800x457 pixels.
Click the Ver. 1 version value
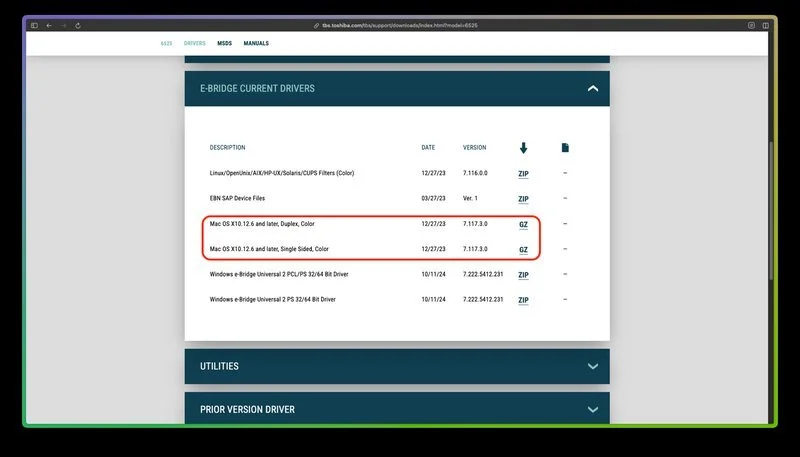click(x=470, y=198)
